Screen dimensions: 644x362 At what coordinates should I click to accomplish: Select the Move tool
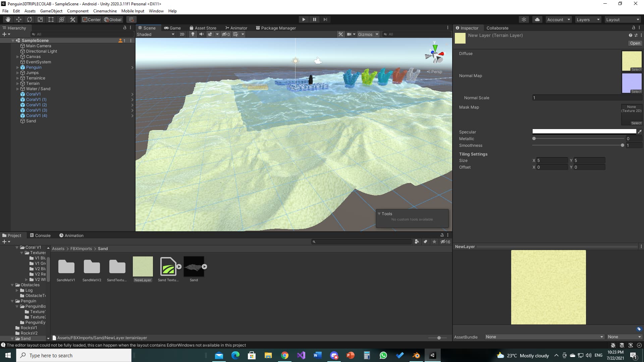(19, 19)
